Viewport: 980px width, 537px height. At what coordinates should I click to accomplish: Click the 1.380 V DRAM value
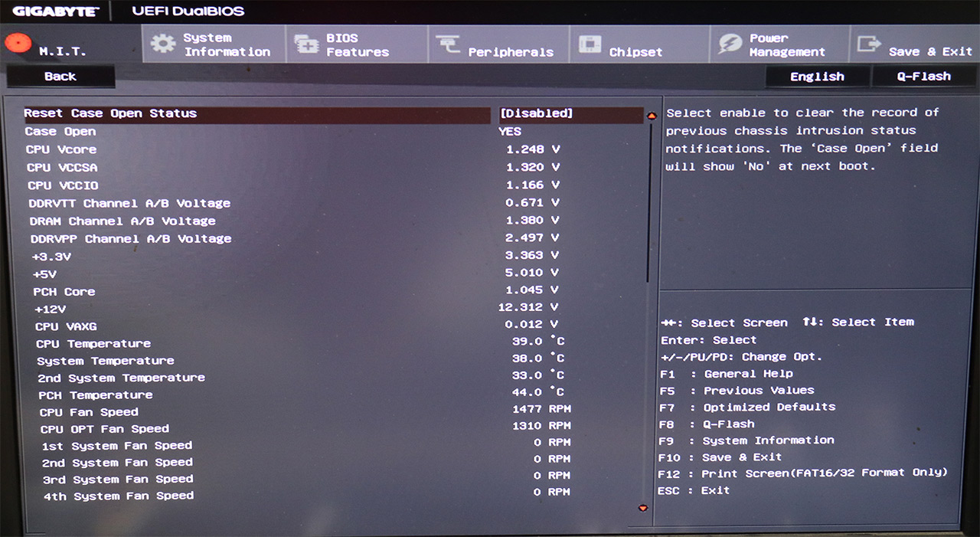click(533, 221)
